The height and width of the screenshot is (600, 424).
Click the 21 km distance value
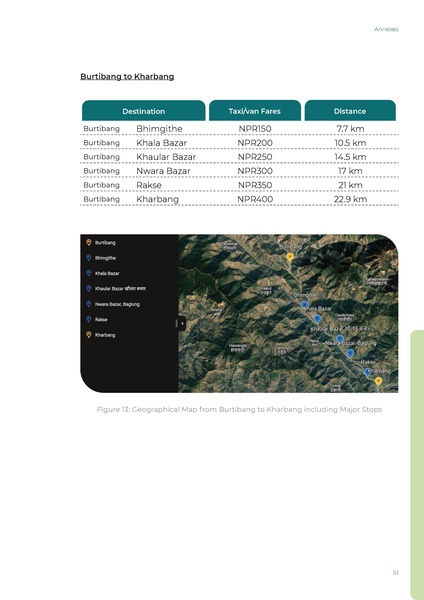pos(350,185)
